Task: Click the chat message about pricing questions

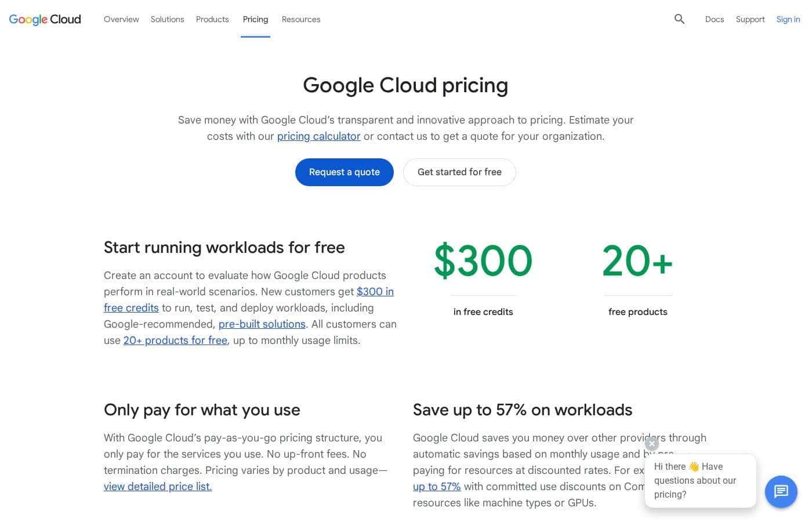Action: click(700, 481)
